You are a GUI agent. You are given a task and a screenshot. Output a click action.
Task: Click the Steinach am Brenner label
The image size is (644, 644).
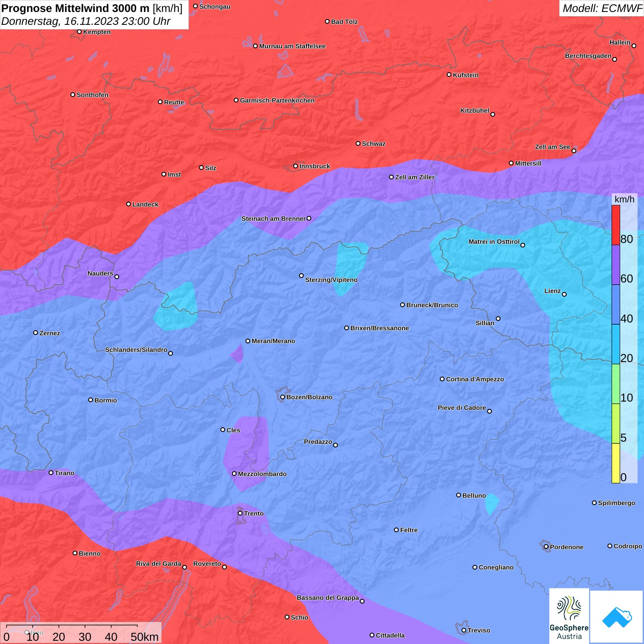(x=273, y=218)
